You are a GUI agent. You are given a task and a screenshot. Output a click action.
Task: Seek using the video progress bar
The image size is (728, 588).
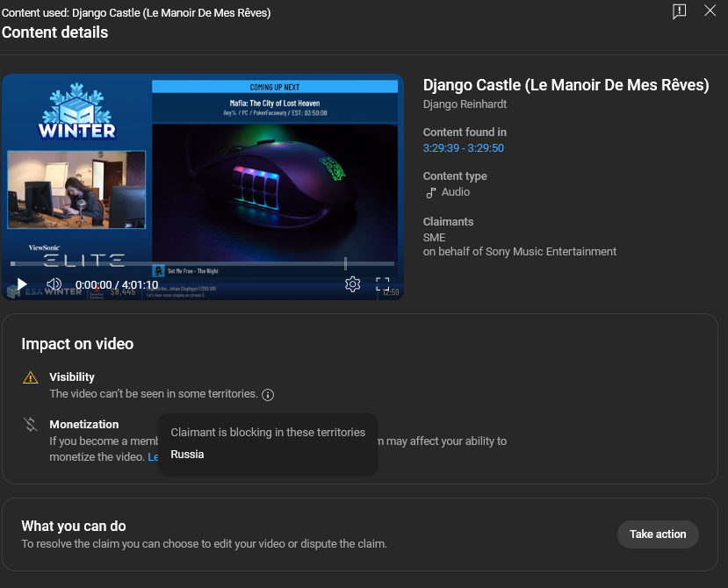203,263
